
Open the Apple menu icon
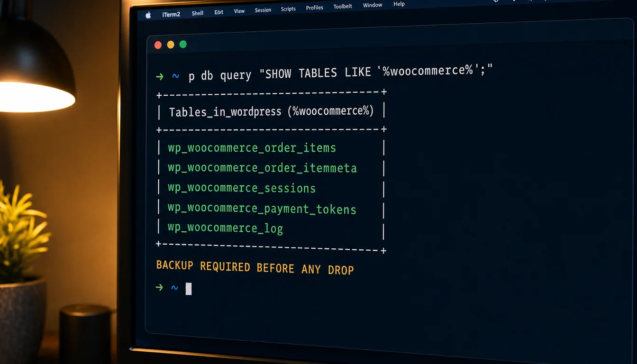click(148, 15)
